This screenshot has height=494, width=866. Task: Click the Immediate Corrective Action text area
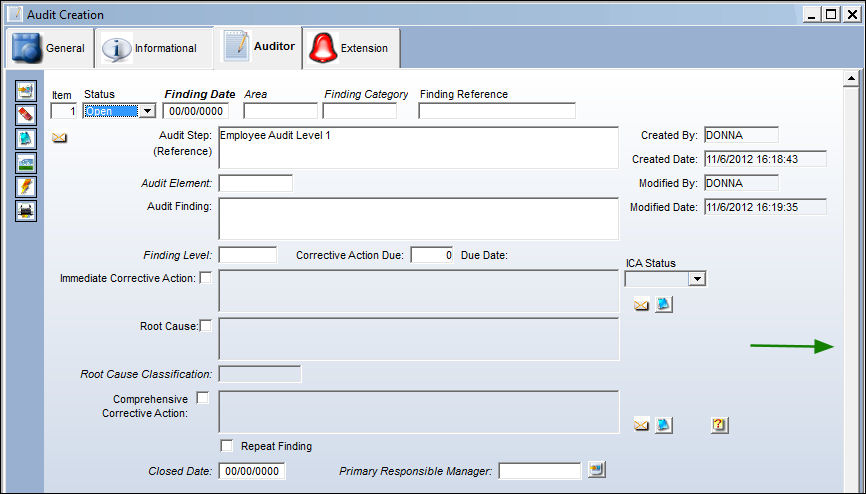pos(419,291)
